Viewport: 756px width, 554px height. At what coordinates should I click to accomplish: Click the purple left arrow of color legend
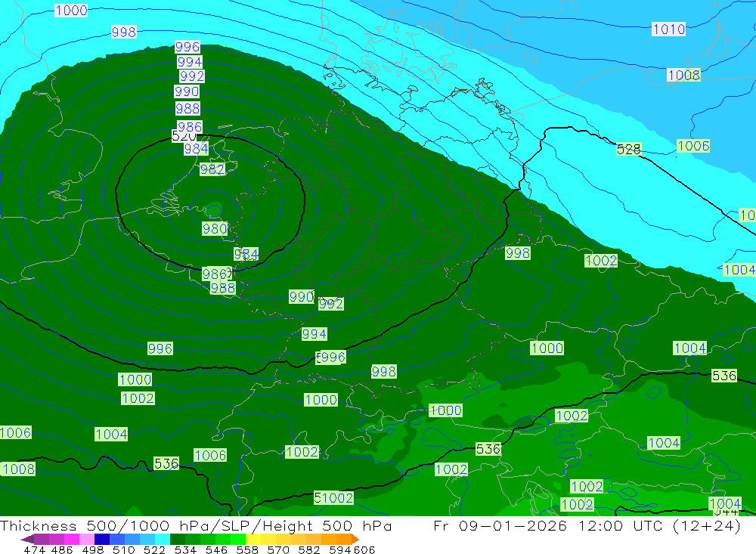tap(27, 539)
